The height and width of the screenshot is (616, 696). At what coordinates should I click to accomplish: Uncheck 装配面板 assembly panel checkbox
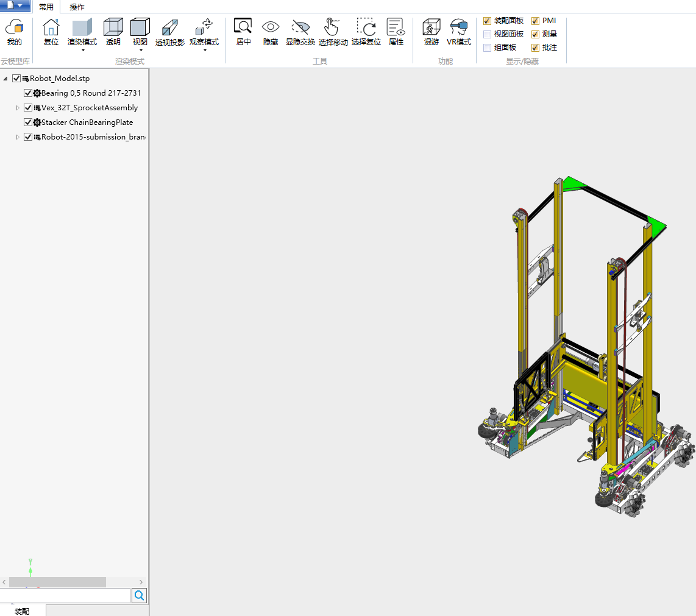pos(487,21)
